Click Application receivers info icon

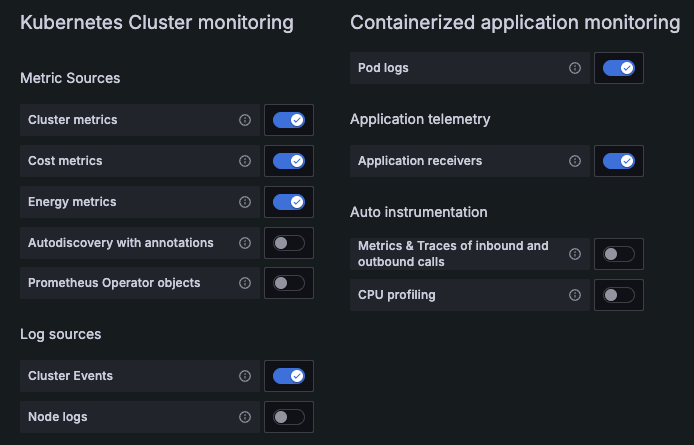(575, 161)
